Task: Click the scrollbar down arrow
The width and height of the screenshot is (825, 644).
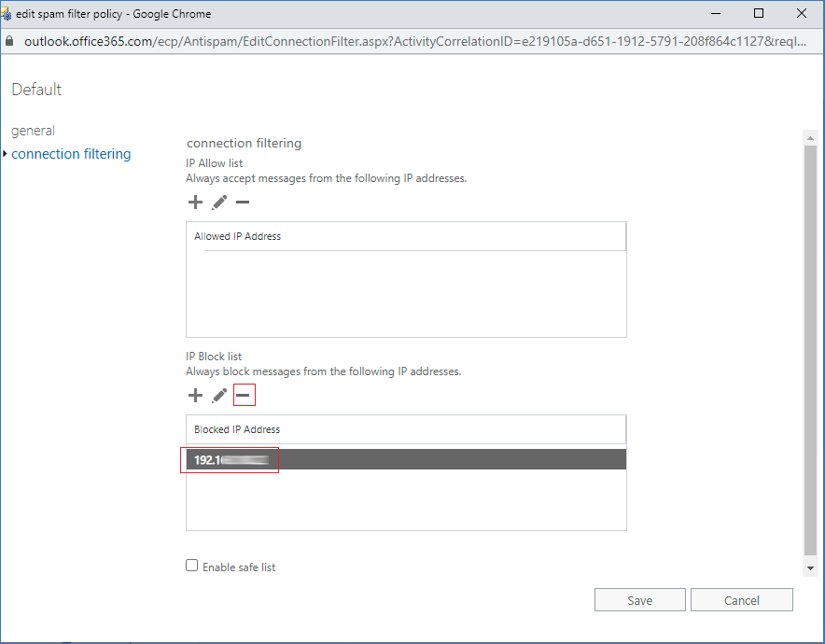Action: [809, 567]
